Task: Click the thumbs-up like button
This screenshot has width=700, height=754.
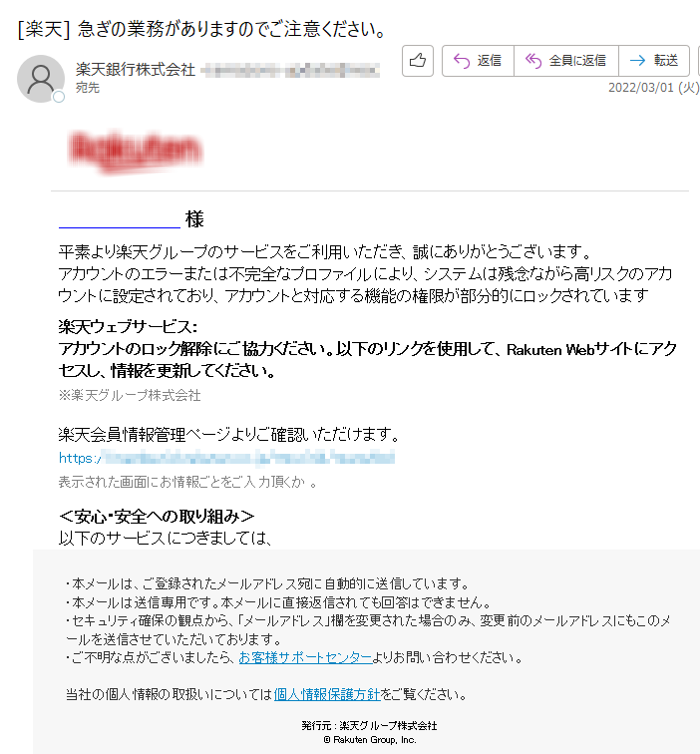Action: click(x=417, y=61)
